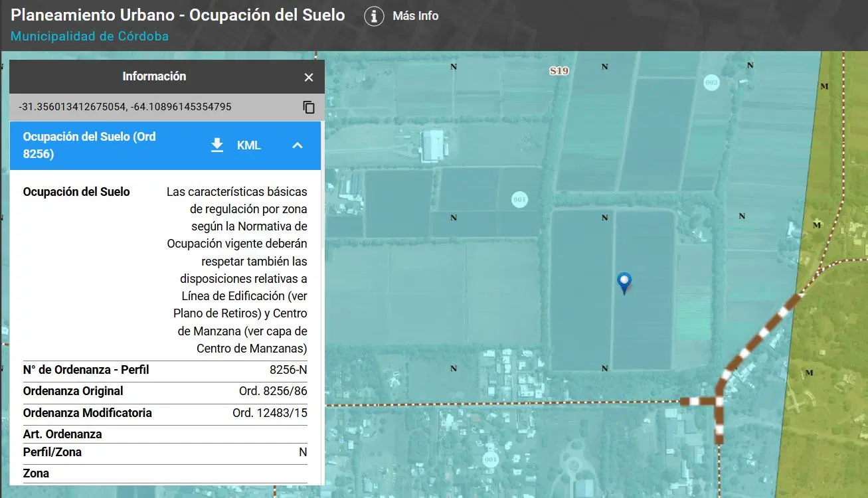Image resolution: width=868 pixels, height=498 pixels.
Task: Click the Ord. 12483/15 value
Action: (270, 412)
